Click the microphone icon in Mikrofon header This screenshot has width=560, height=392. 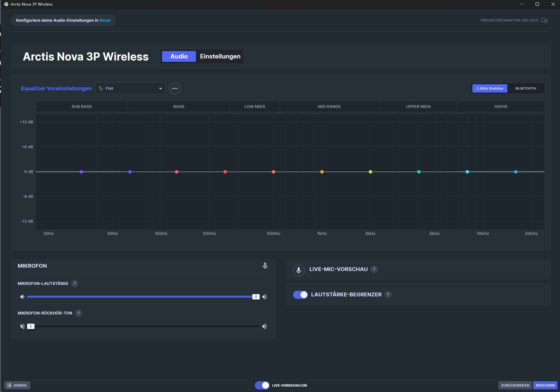(265, 266)
